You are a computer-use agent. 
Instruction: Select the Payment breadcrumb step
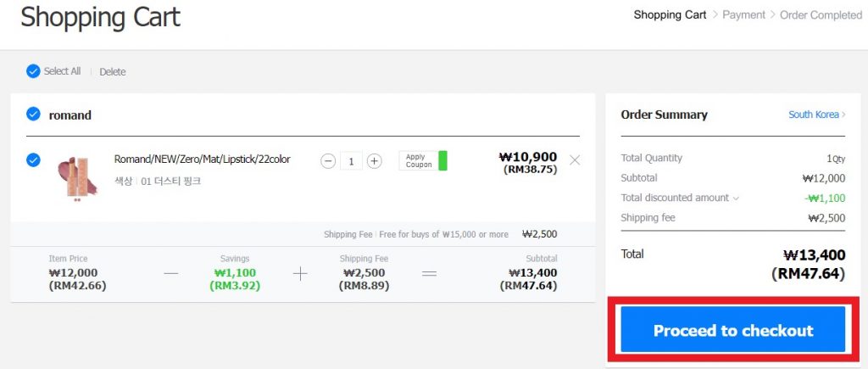[743, 15]
